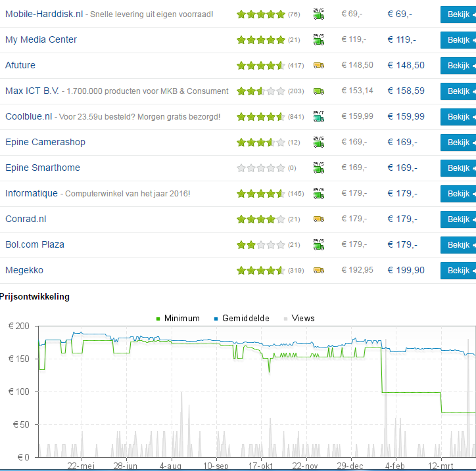Screen dimensions: 476x471
Task: Open star rating of Informatique
Action: [x=261, y=194]
